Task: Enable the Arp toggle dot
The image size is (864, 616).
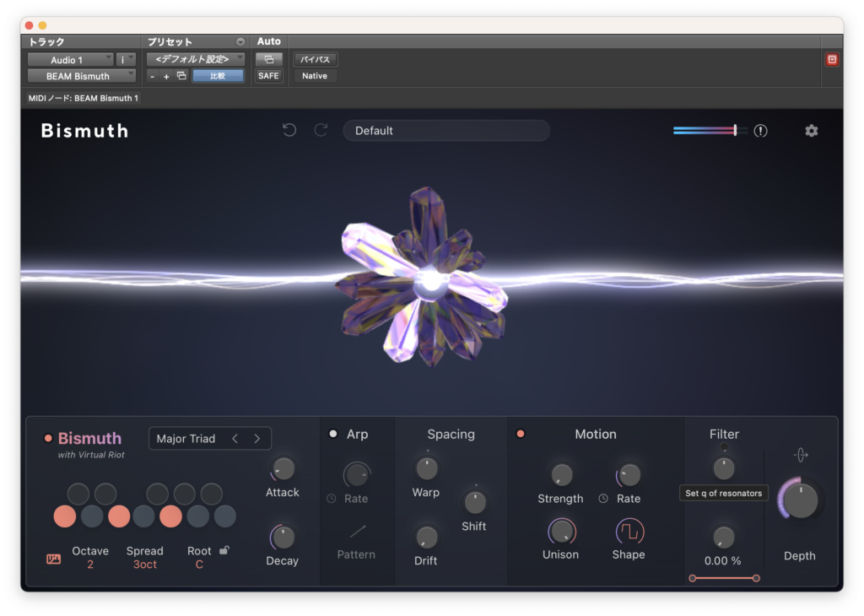Action: click(x=332, y=434)
